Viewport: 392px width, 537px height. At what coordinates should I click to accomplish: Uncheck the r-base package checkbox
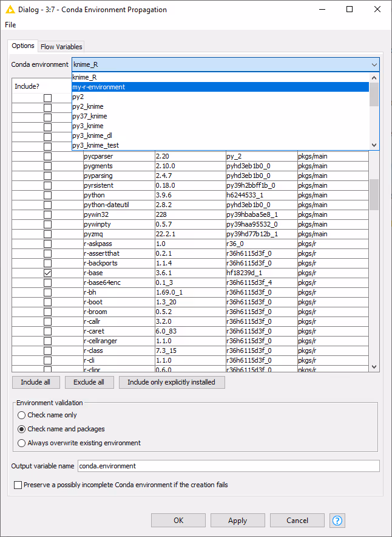click(x=47, y=273)
